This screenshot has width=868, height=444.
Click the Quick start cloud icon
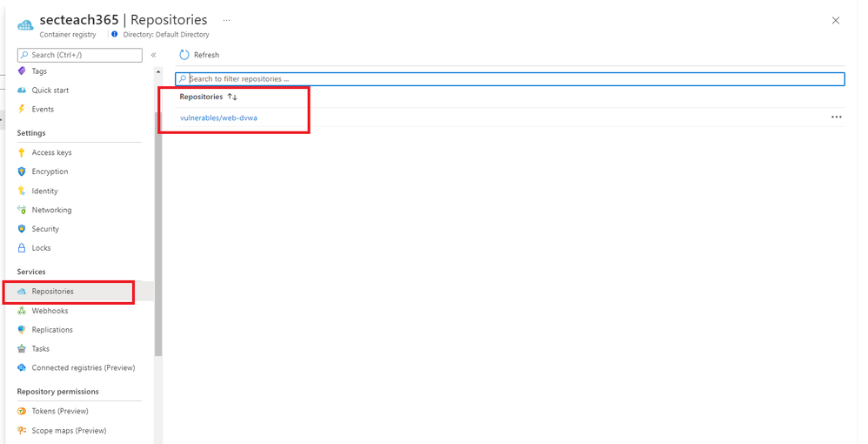coord(22,90)
